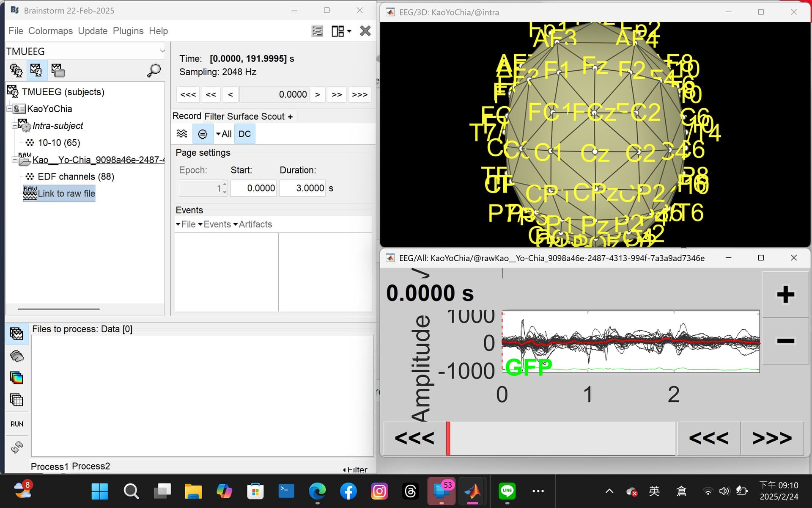Increment the Epoch spinner
The width and height of the screenshot is (812, 508).
coord(225,184)
